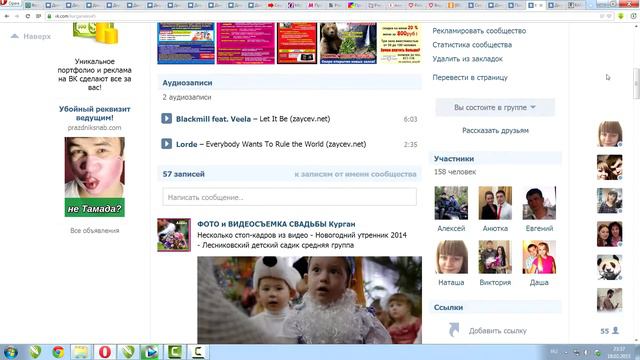Image resolution: width=640 pixels, height=360 pixels.
Task: Open children matinee post photo
Action: point(309,300)
